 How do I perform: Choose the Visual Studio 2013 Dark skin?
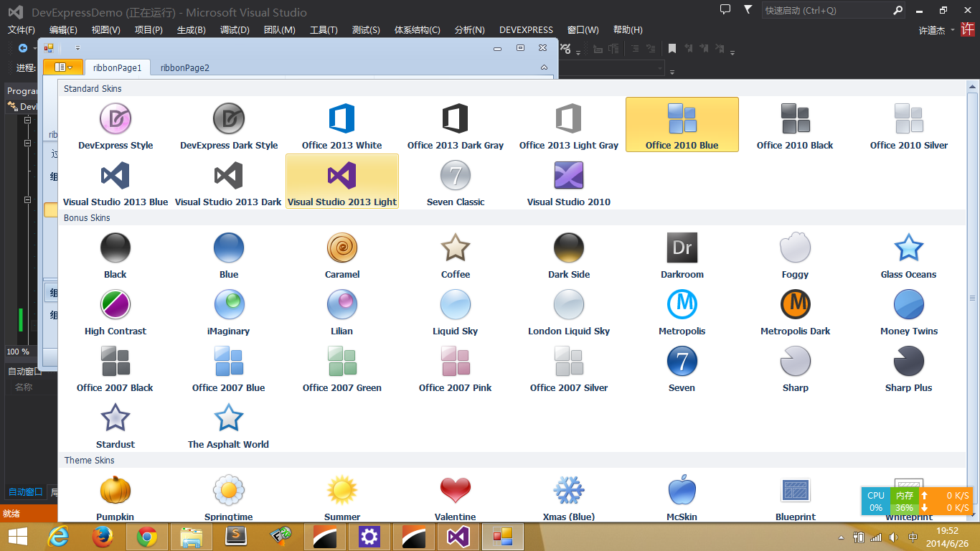pyautogui.click(x=229, y=182)
